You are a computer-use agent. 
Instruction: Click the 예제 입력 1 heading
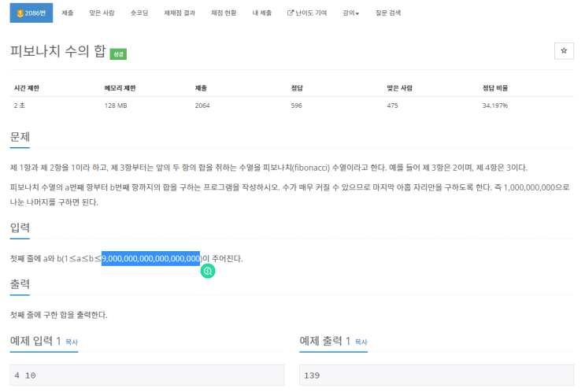click(35, 341)
